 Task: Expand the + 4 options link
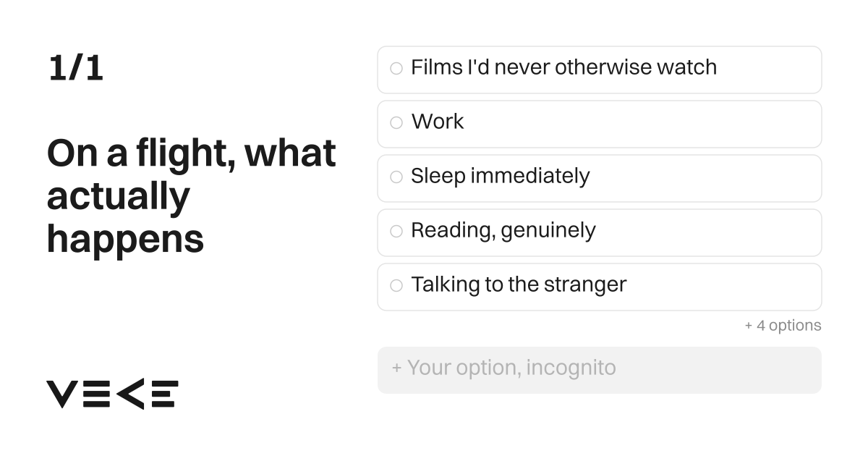[x=783, y=326]
